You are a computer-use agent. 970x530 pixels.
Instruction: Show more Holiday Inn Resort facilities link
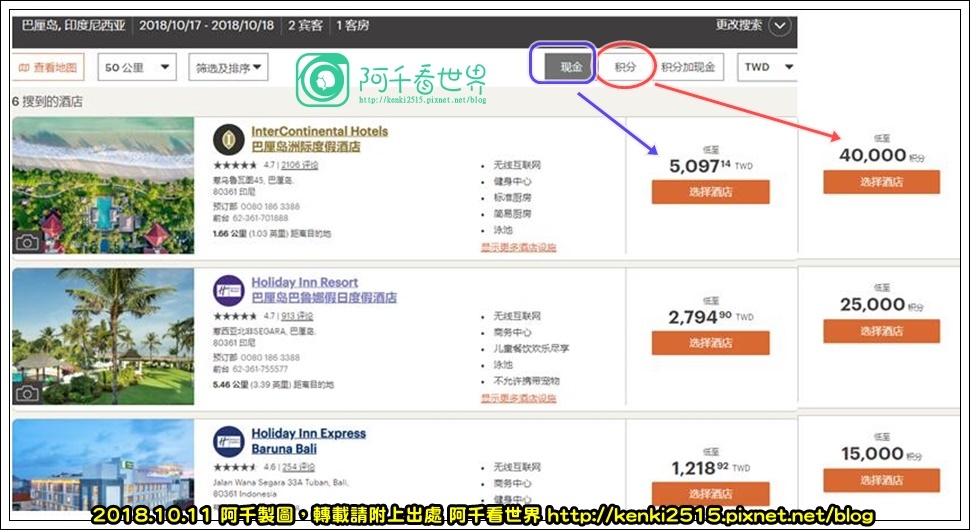click(x=518, y=398)
